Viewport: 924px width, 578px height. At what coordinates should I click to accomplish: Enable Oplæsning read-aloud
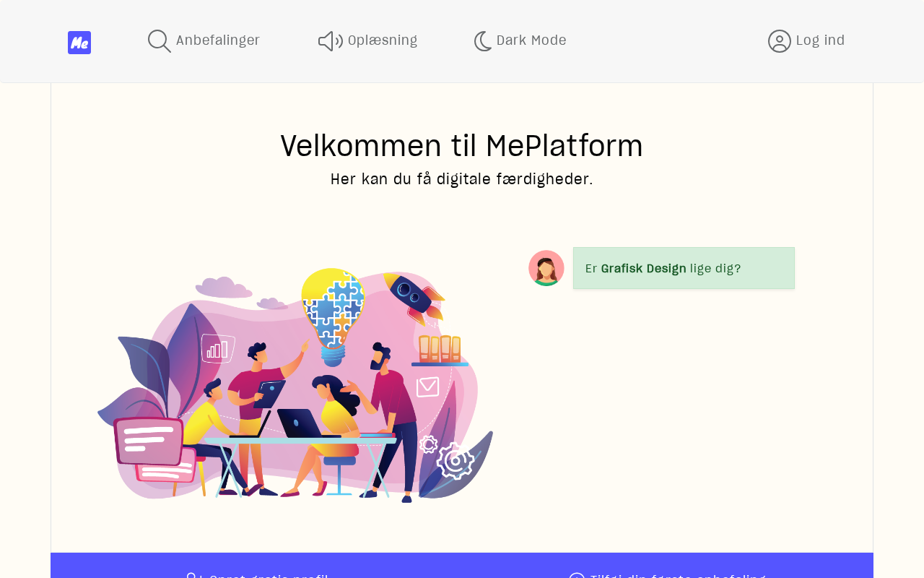[x=368, y=41]
